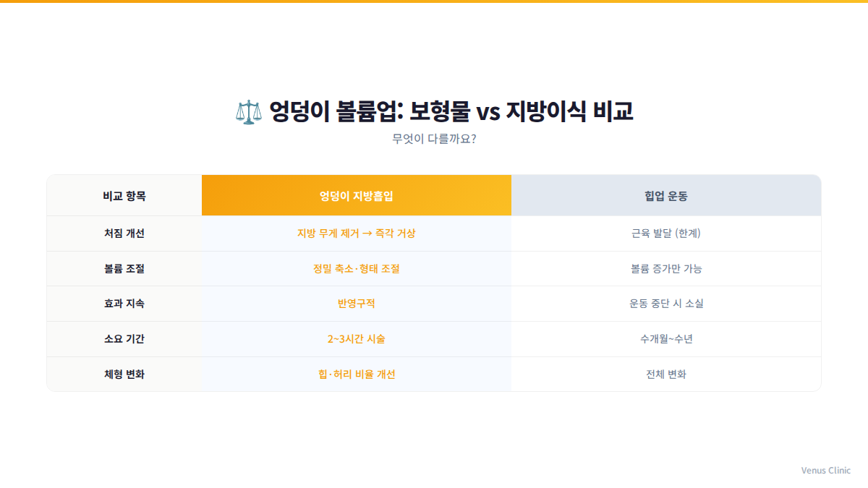This screenshot has width=868, height=488.
Task: Click the balance scale icon beside the title
Action: click(x=249, y=112)
